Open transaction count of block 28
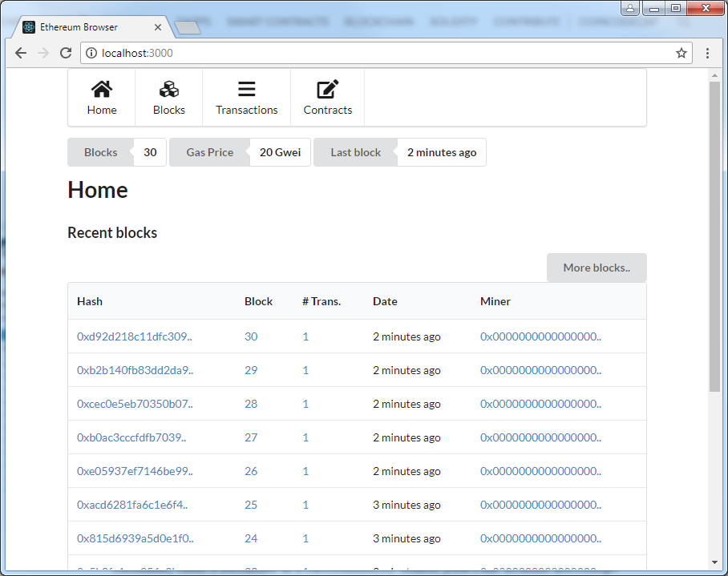The height and width of the screenshot is (576, 728). coord(305,404)
